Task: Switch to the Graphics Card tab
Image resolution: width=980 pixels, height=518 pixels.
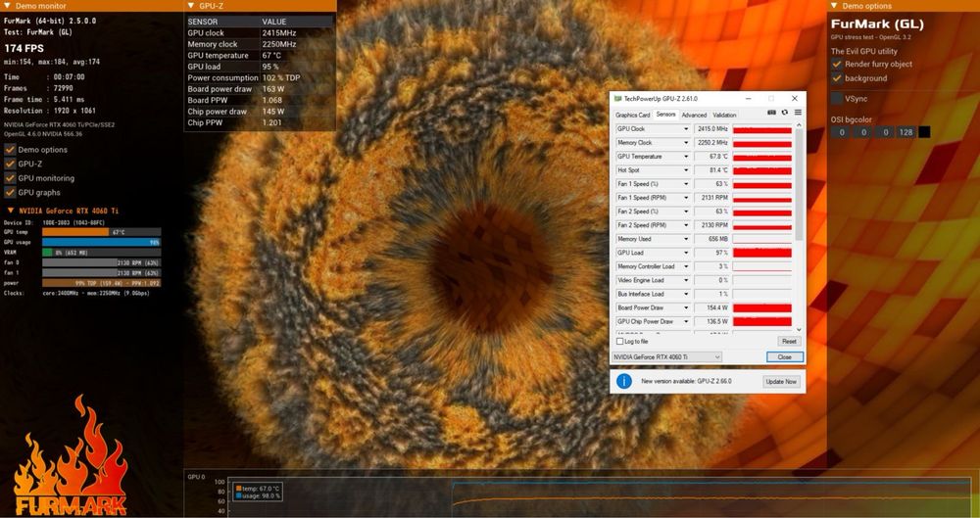Action: (x=632, y=115)
